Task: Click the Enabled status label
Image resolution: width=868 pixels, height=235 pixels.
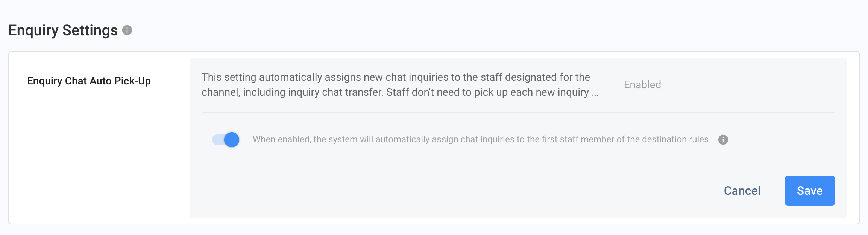Action: [x=642, y=85]
